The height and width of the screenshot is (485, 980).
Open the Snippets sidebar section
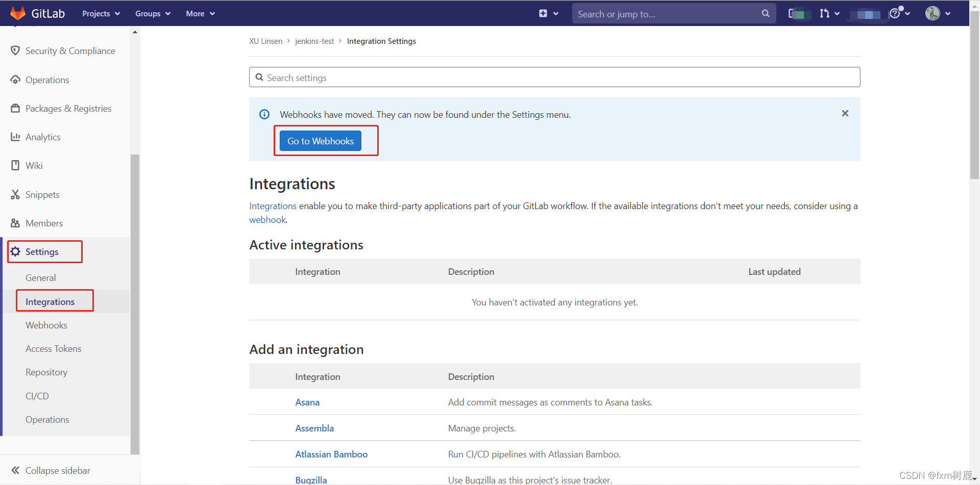(42, 195)
